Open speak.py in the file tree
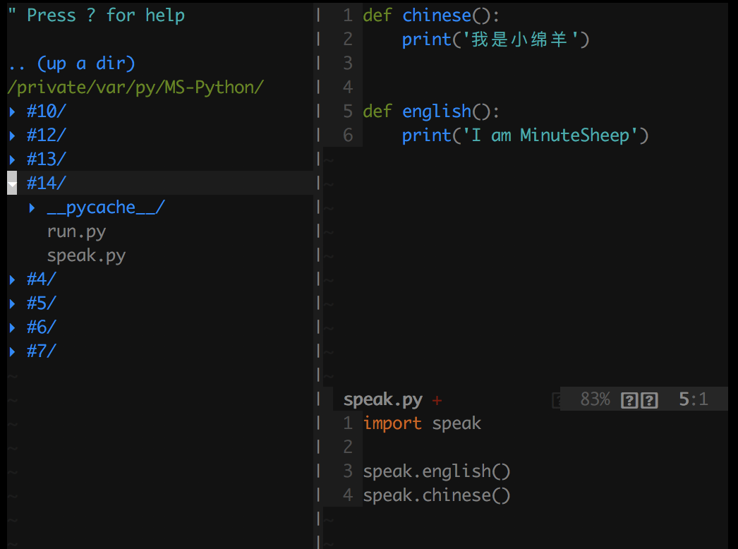 [x=86, y=256]
